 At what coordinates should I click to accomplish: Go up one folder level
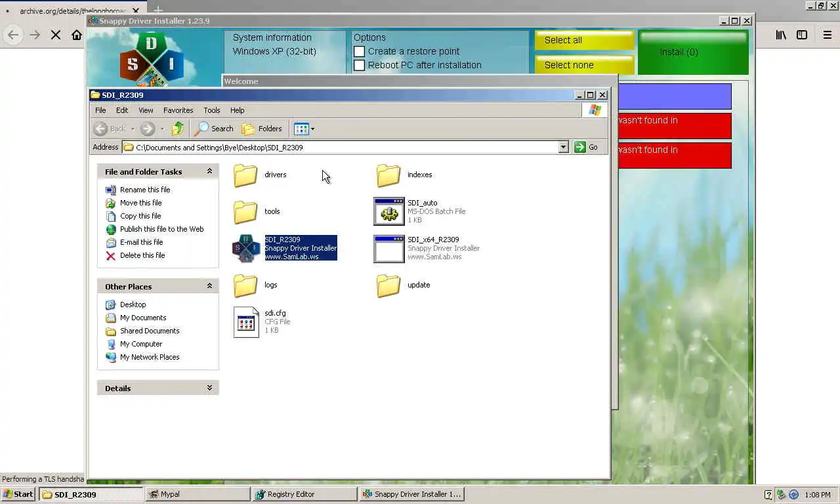click(178, 129)
